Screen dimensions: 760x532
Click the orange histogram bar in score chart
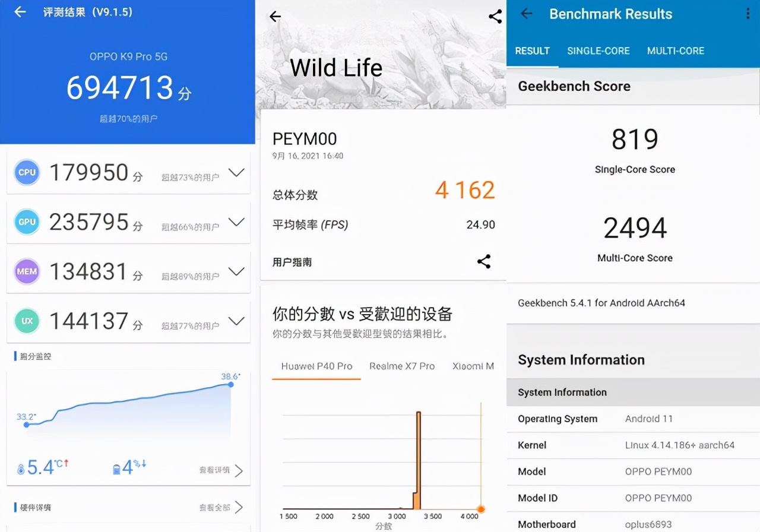[418, 460]
